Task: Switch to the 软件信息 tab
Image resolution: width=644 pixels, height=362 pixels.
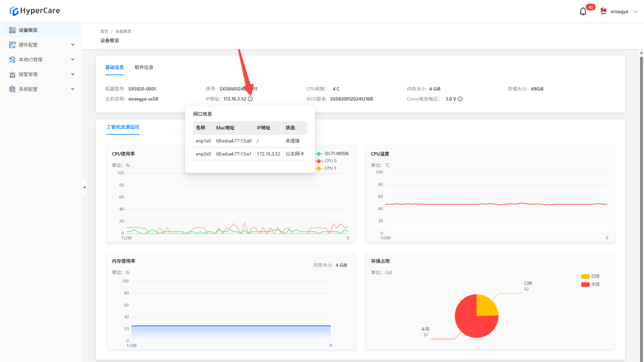Action: 143,67
